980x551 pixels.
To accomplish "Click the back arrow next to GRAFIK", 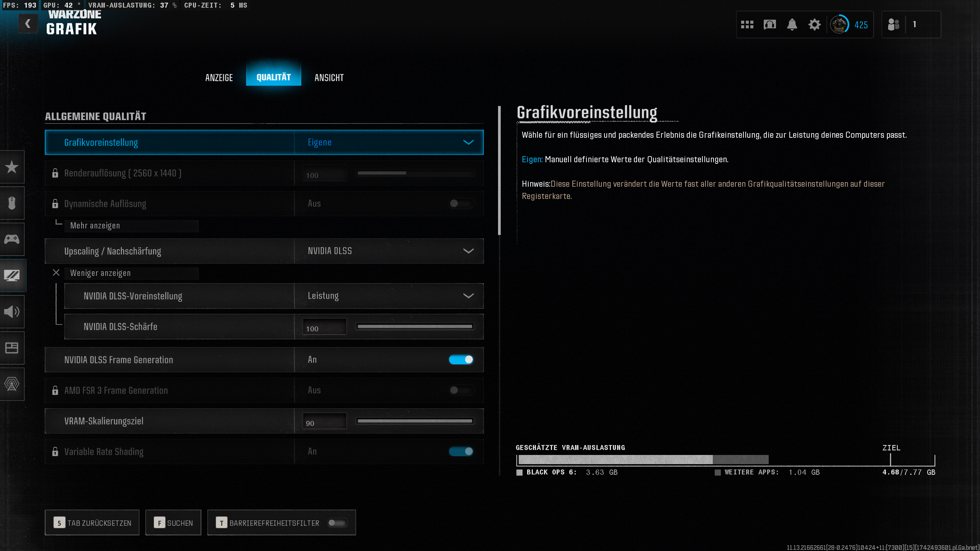I will pyautogui.click(x=28, y=24).
